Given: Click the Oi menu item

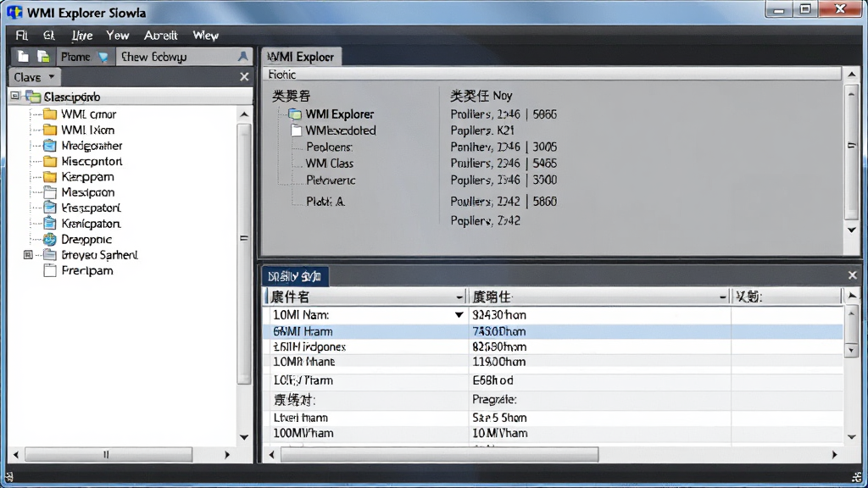Looking at the screenshot, I should click(x=48, y=36).
